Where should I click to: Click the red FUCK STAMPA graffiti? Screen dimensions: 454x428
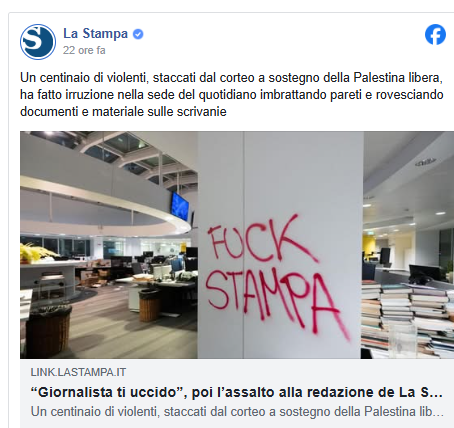tap(277, 277)
